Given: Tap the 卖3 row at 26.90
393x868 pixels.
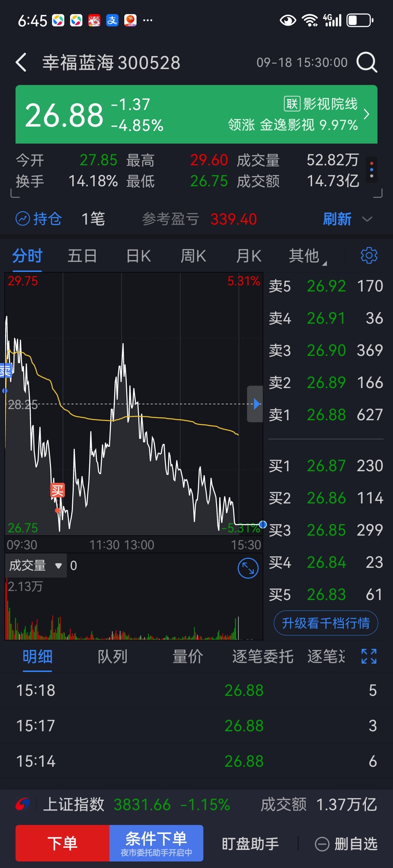Looking at the screenshot, I should point(326,350).
